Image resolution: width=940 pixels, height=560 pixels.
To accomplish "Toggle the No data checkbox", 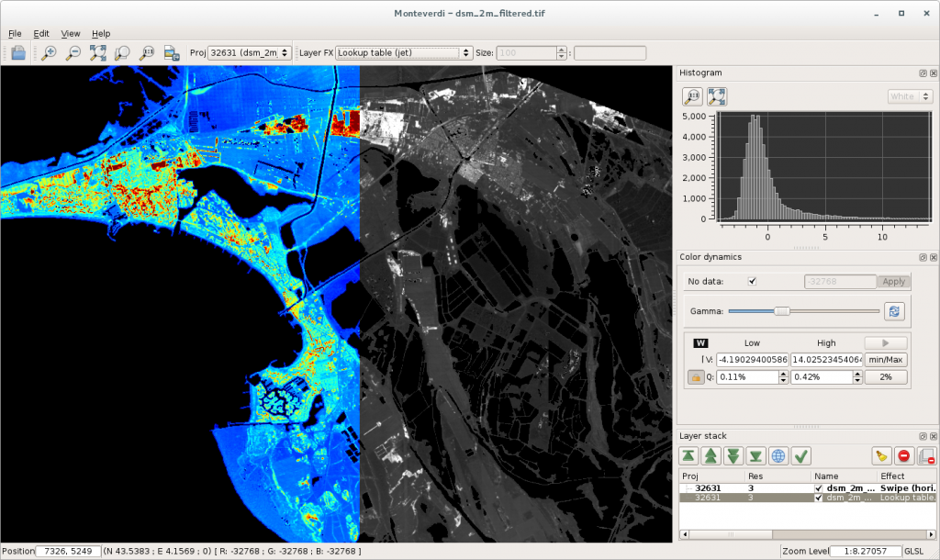I will (753, 282).
